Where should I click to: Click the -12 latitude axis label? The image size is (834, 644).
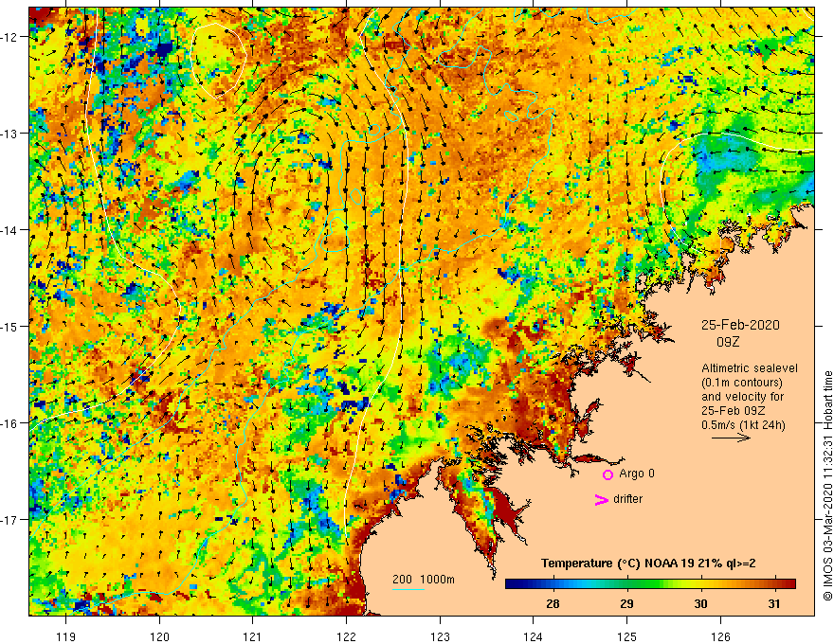click(9, 37)
